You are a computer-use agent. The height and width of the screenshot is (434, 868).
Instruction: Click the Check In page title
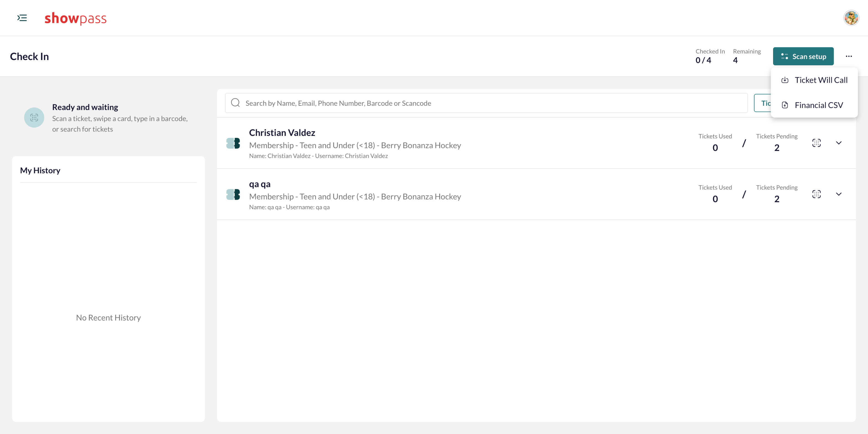pos(29,56)
